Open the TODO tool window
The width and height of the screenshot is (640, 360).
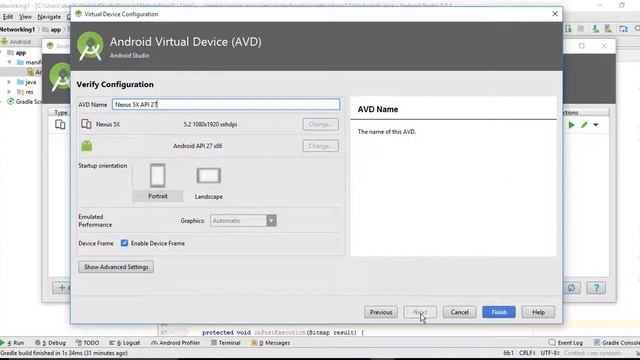point(87,343)
